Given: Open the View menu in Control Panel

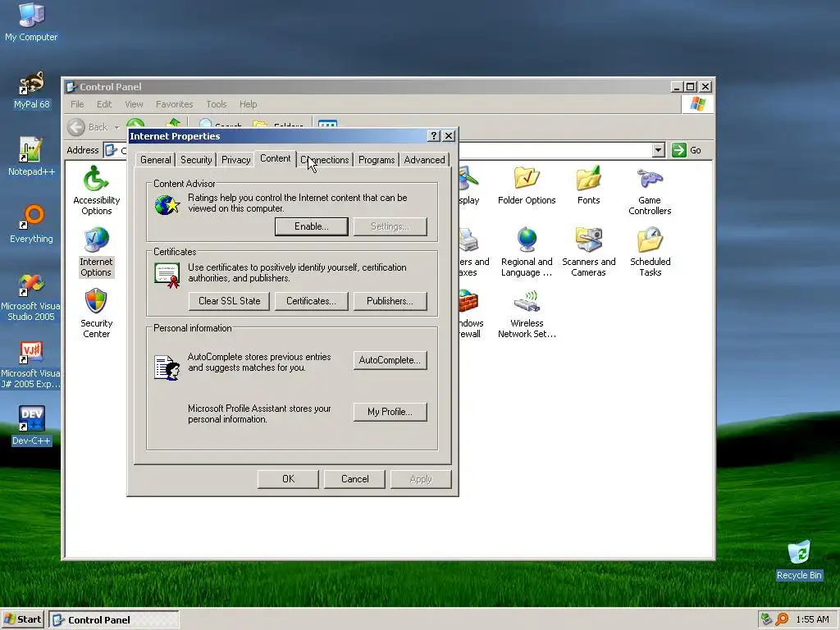Looking at the screenshot, I should coord(134,104).
